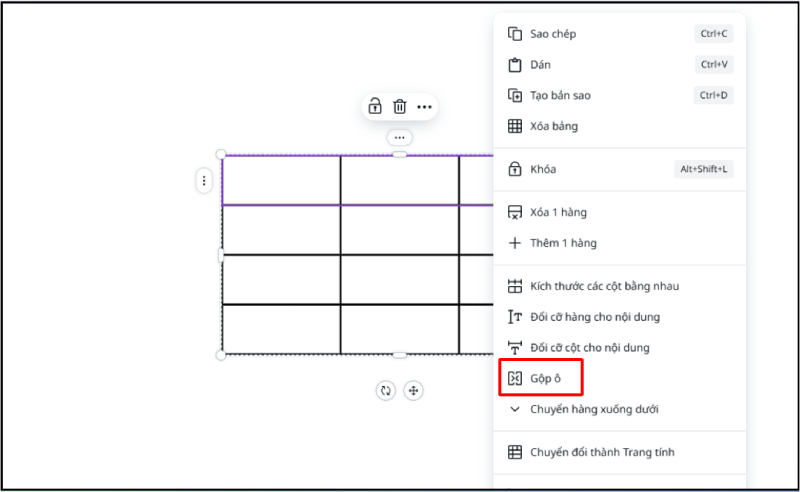Select Đổi cỡ cột cho nội dung
800x492 pixels.
[x=589, y=348]
